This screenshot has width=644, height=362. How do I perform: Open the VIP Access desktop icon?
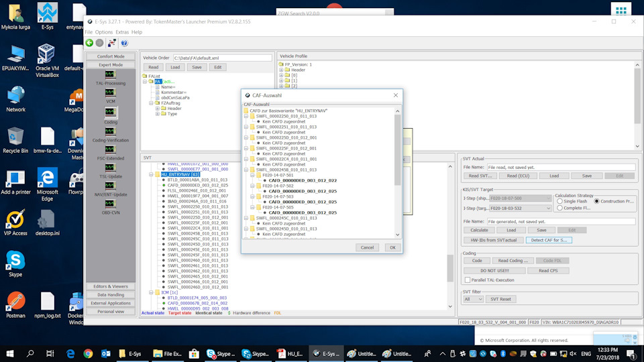coord(15,223)
